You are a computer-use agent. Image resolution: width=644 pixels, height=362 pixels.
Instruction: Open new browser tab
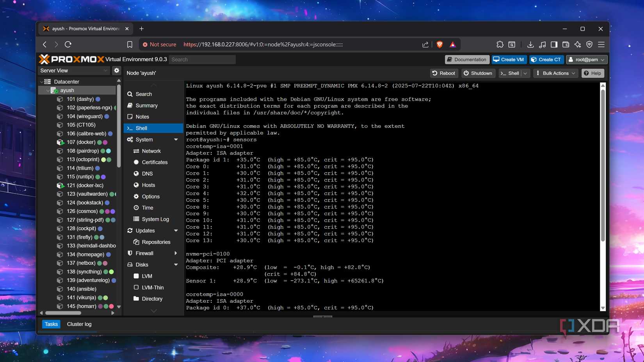pos(141,28)
